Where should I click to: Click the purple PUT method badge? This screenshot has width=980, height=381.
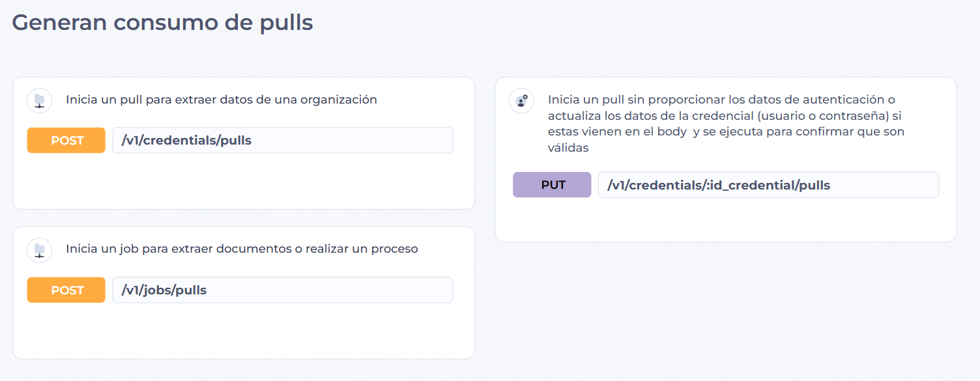pos(552,185)
